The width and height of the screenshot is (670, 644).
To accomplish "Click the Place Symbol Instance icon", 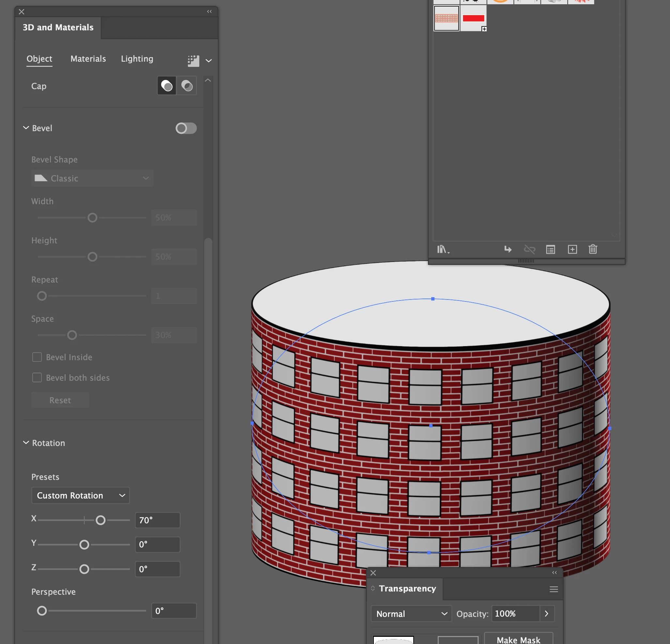I will (x=508, y=249).
